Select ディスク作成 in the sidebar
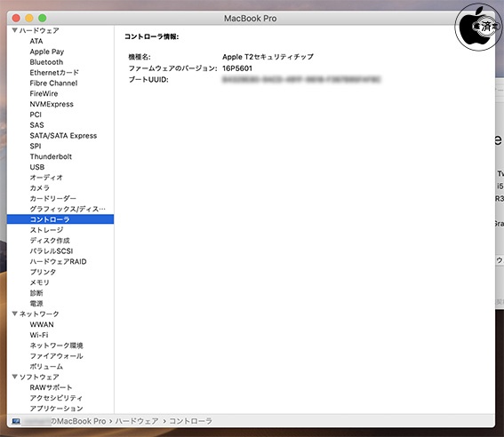The image size is (504, 437). point(50,241)
